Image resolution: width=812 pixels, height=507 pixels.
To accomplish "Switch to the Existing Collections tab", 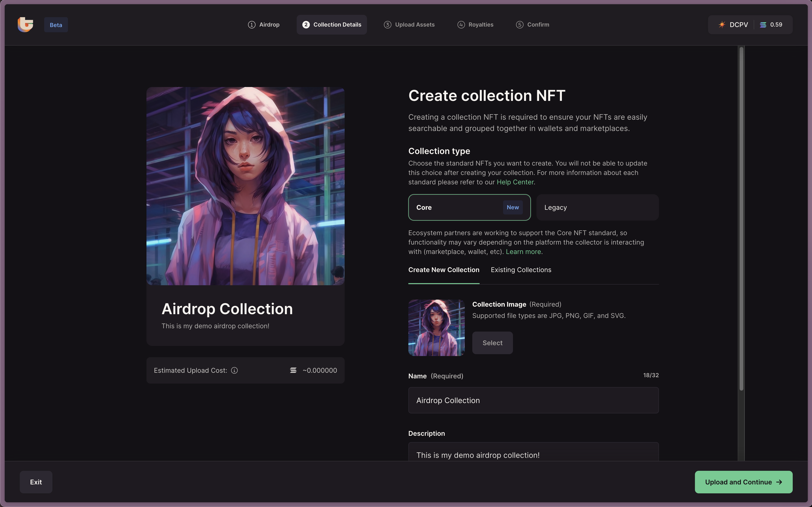I will (x=521, y=270).
